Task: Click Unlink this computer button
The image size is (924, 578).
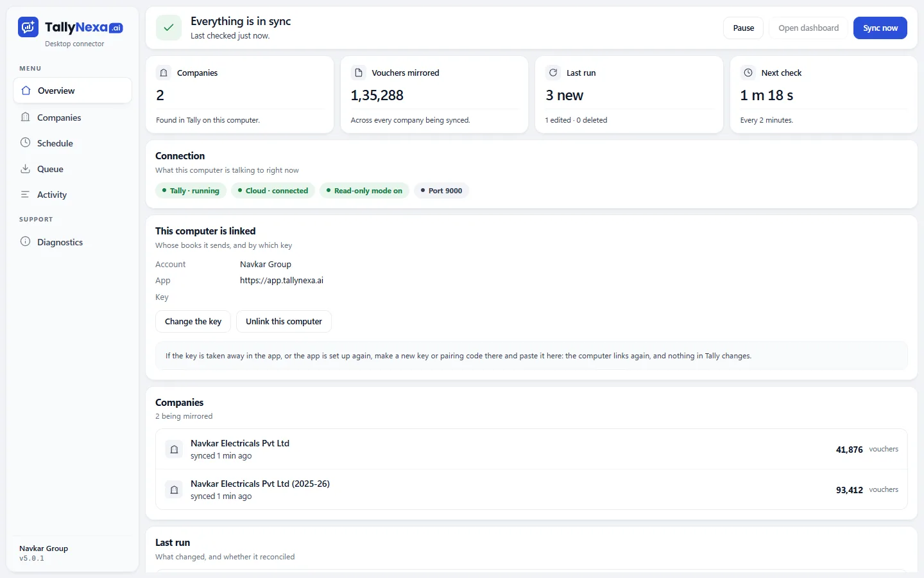Action: pos(284,321)
